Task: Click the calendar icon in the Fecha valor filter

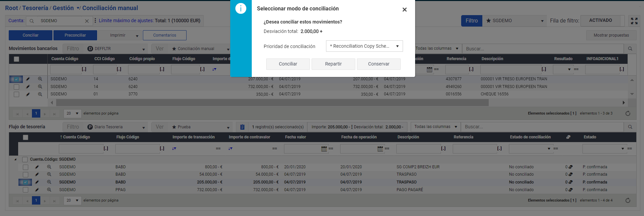Action: [324, 149]
